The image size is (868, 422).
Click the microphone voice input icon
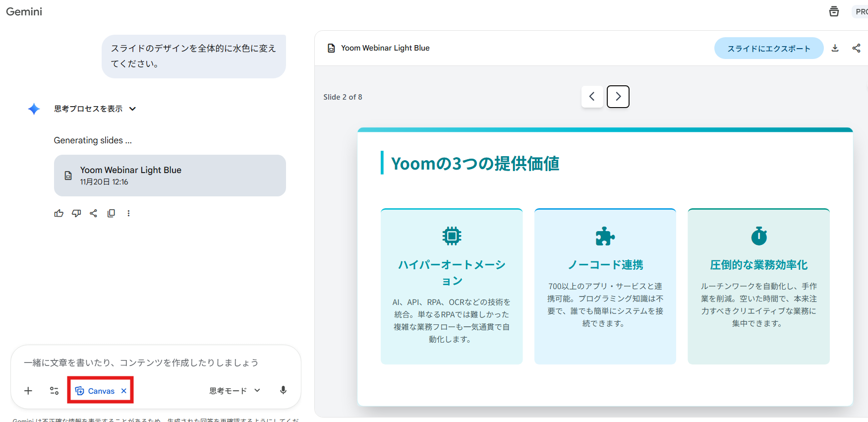click(x=283, y=390)
